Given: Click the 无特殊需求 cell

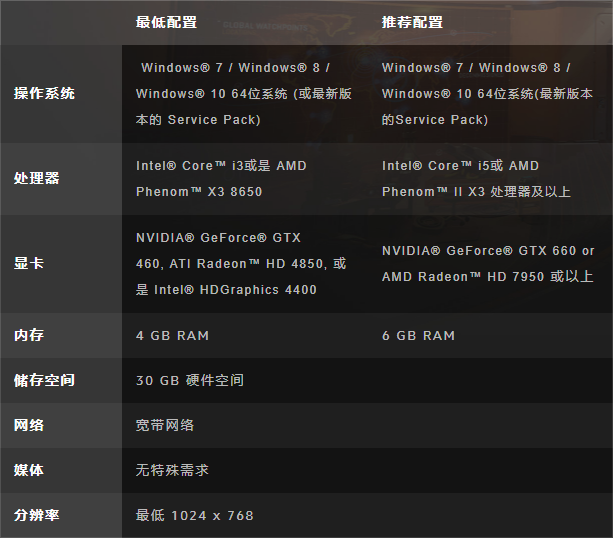Looking at the screenshot, I should [x=172, y=470].
